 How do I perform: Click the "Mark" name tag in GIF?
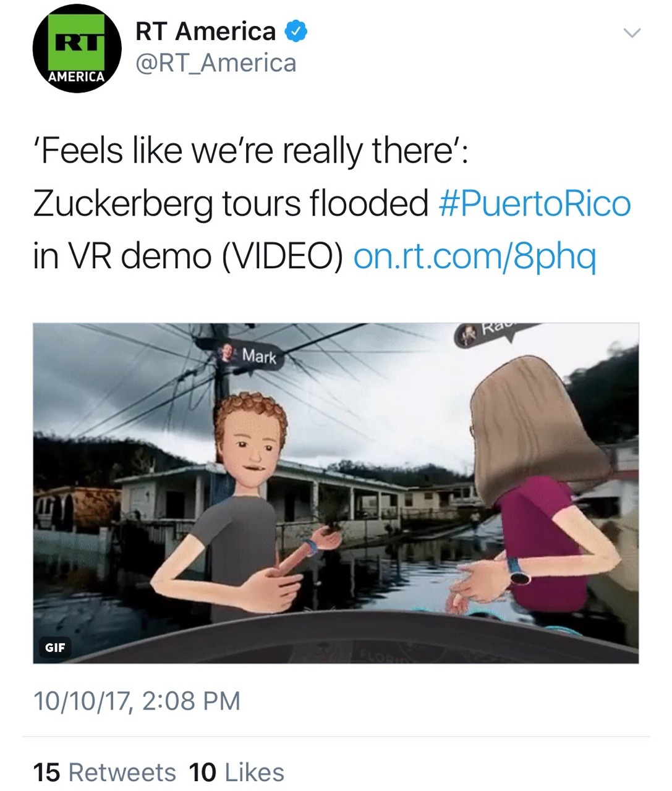click(x=259, y=357)
